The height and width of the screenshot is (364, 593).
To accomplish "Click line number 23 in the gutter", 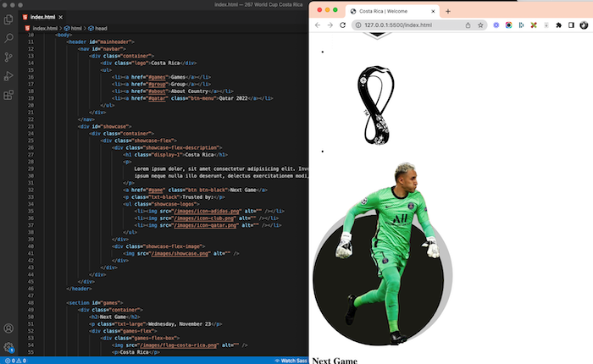I will (x=30, y=127).
